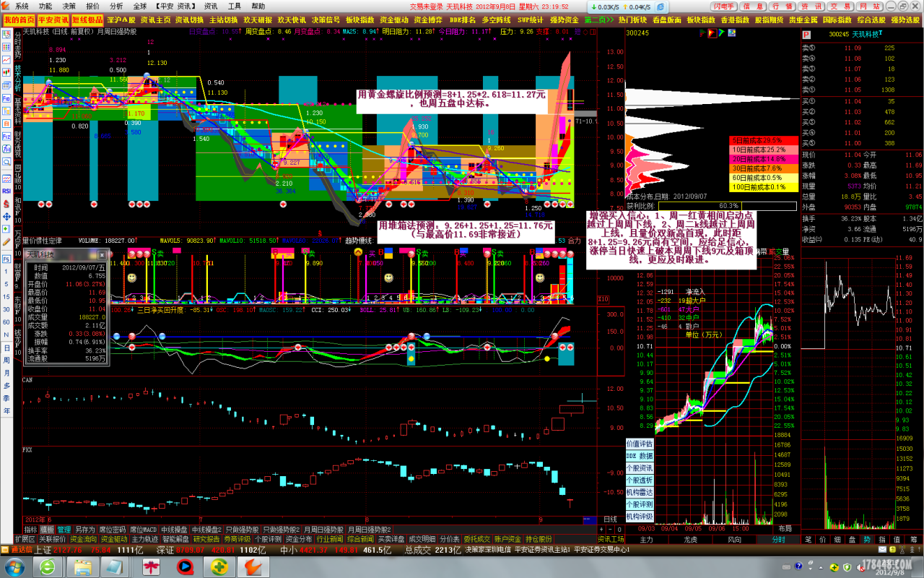Viewport: 924px width, 578px height.
Task: Switch to the 主力 tab
Action: pyautogui.click(x=647, y=539)
